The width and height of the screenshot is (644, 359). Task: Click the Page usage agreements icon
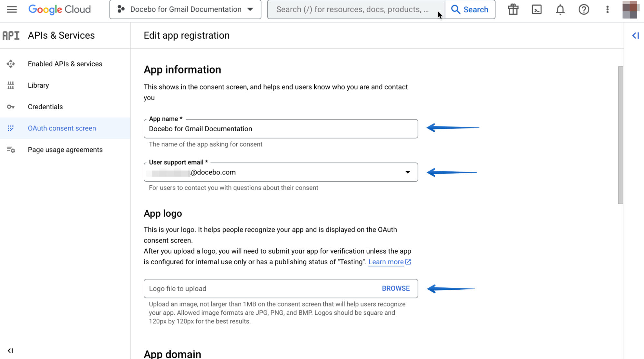click(11, 150)
